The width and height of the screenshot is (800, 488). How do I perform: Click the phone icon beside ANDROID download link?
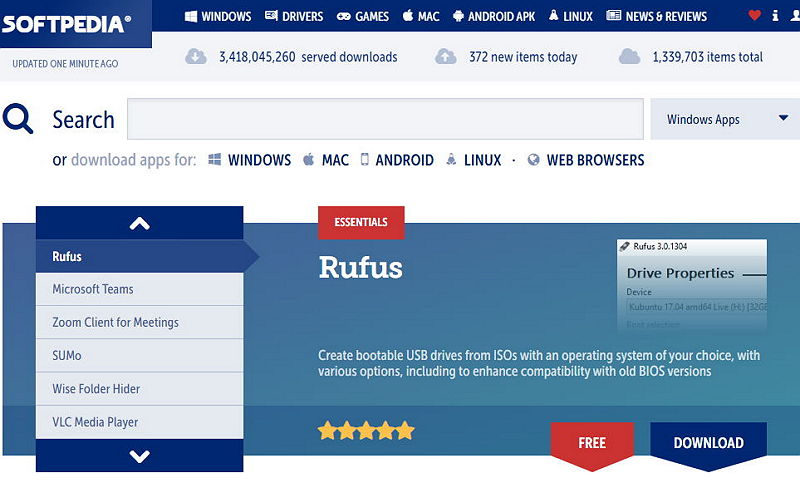(364, 159)
